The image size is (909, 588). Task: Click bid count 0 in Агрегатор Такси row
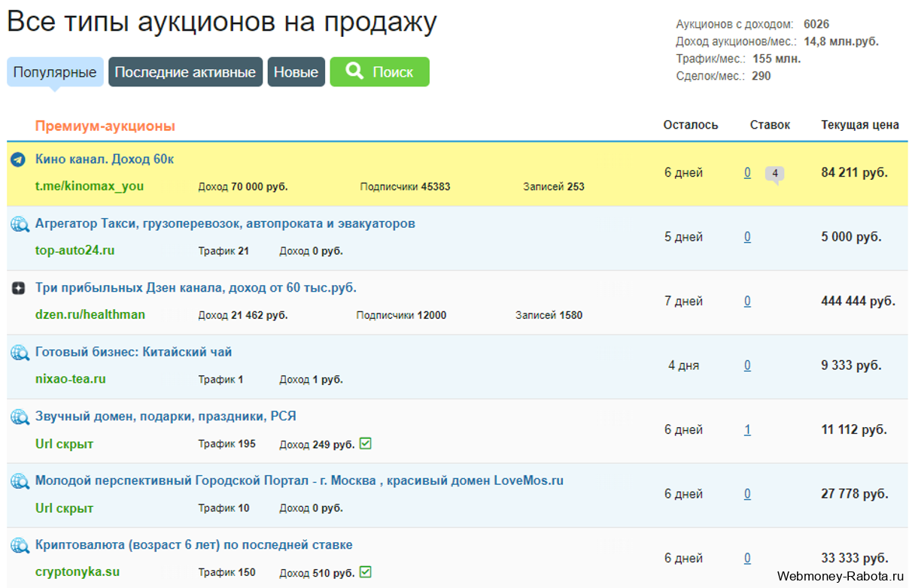click(747, 237)
